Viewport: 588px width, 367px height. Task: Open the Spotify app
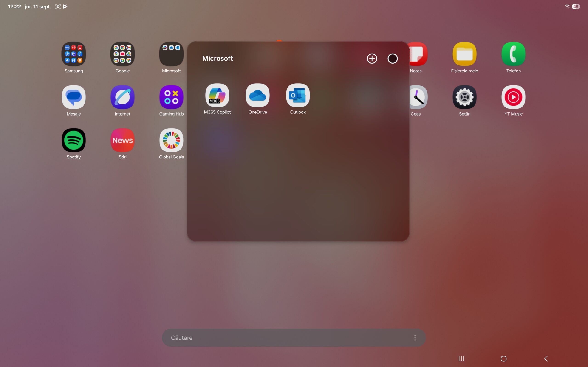pyautogui.click(x=73, y=140)
